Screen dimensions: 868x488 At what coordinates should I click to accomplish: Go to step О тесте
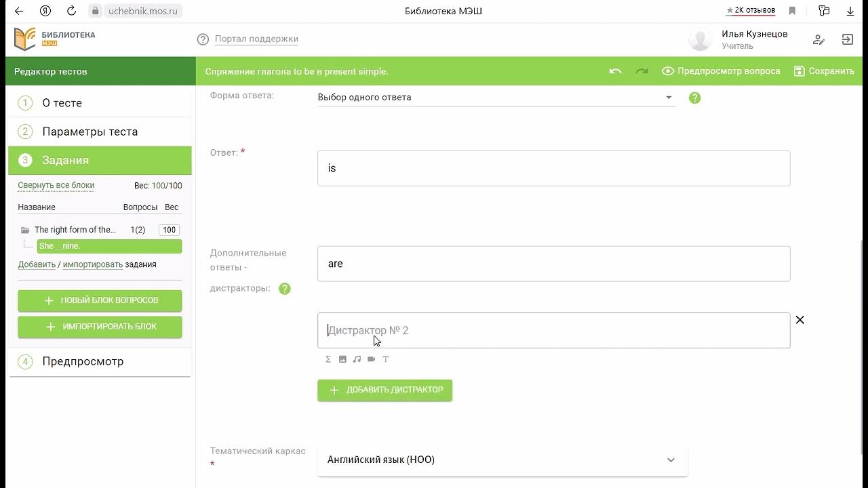pos(100,103)
